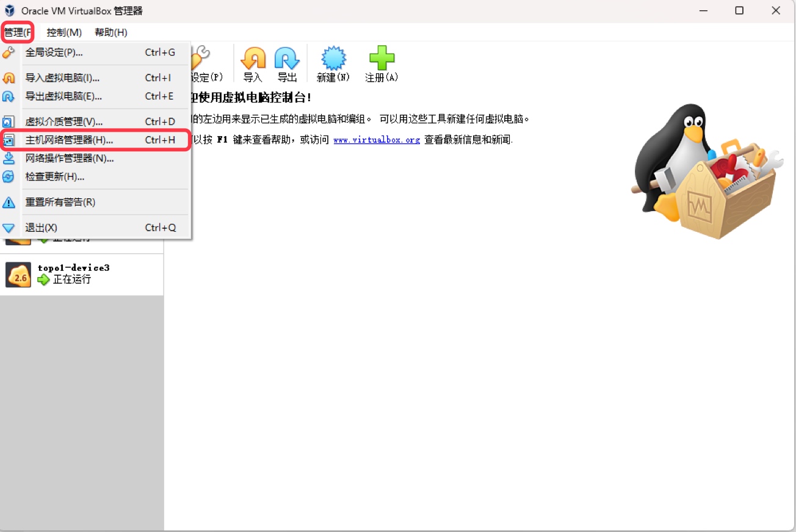The image size is (796, 532).
Task: Select the topo1-device3 virtual machine
Action: click(82, 275)
